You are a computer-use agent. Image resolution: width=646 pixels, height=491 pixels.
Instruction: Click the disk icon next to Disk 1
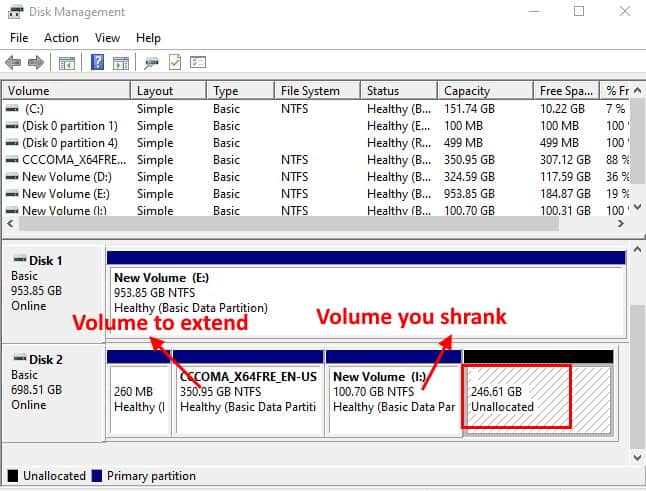[20, 260]
